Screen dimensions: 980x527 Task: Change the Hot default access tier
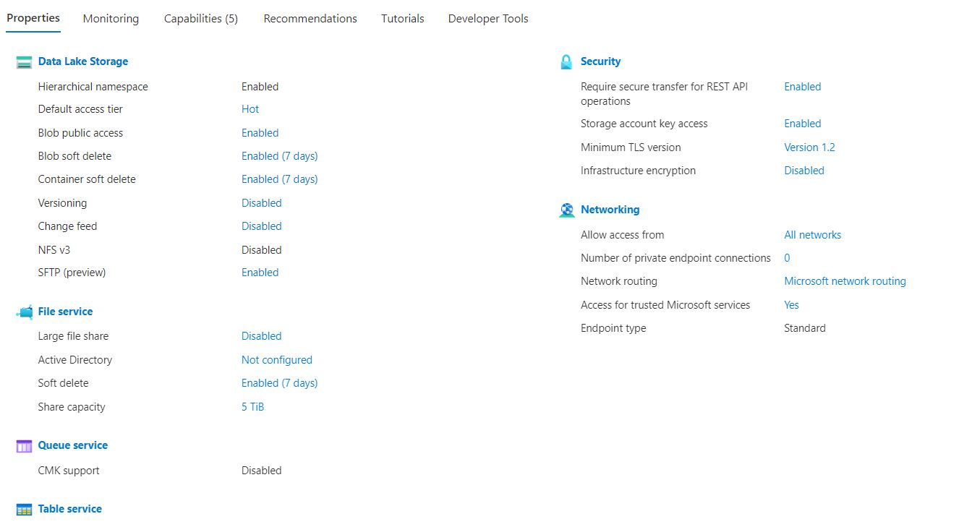(x=250, y=109)
